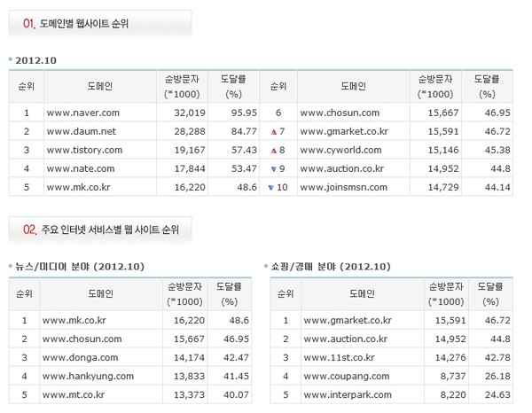Click the visitor count 19,167
This screenshot has width=532, height=413.
190,150
